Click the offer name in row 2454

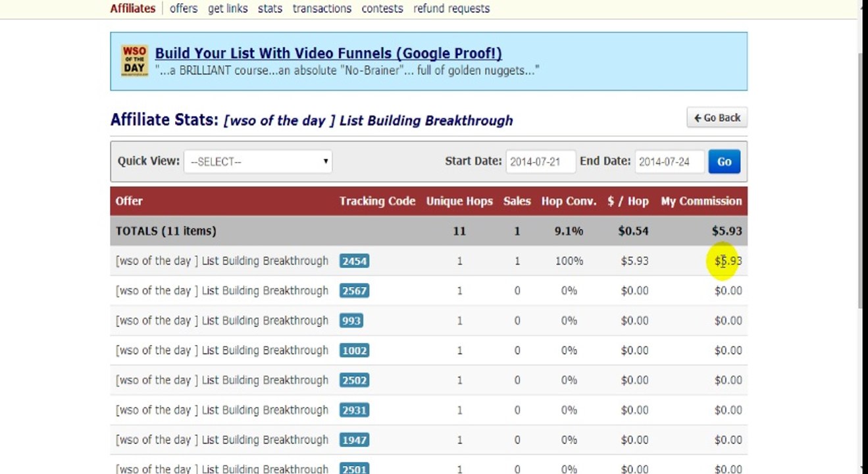tap(222, 261)
